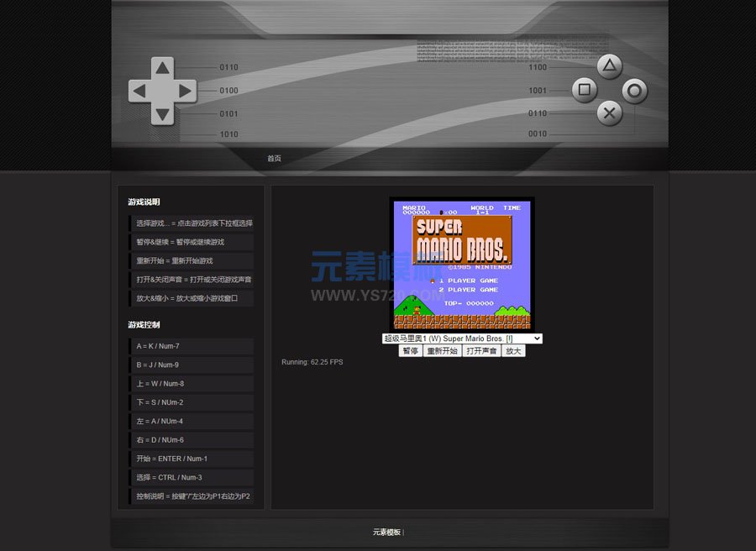Tap the triangle controller button

610,66
